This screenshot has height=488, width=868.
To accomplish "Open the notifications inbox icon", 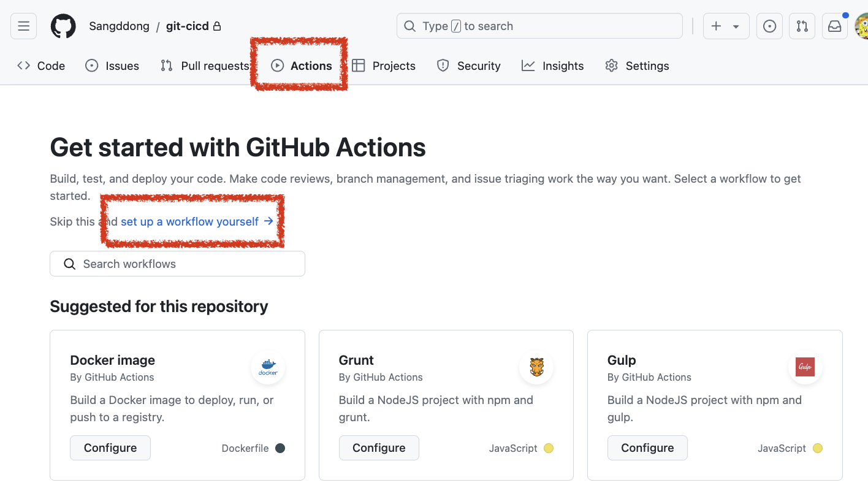I will tap(835, 26).
